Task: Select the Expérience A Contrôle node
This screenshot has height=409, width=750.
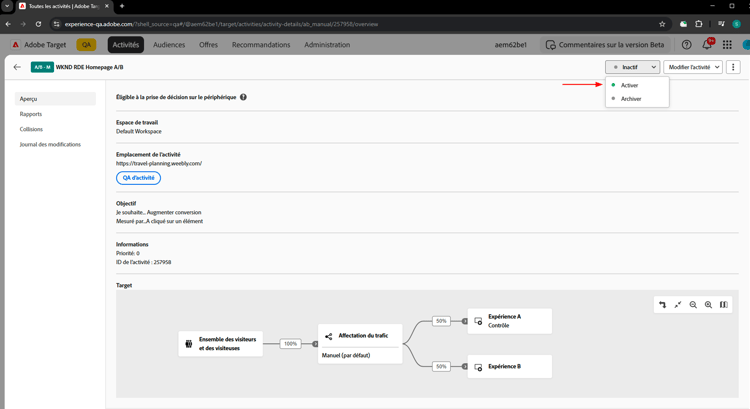Action: [x=509, y=321]
